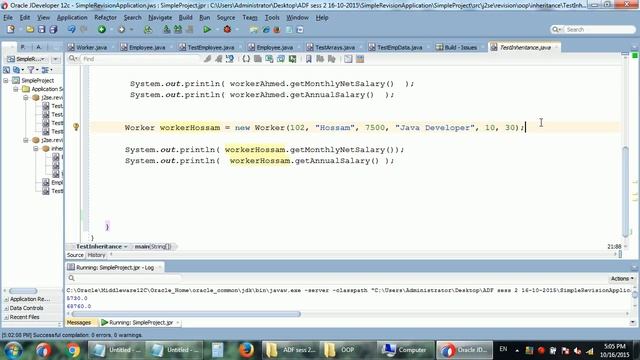Click the lightbulb hint icon in editor gutter
The width and height of the screenshot is (640, 360).
pyautogui.click(x=76, y=127)
